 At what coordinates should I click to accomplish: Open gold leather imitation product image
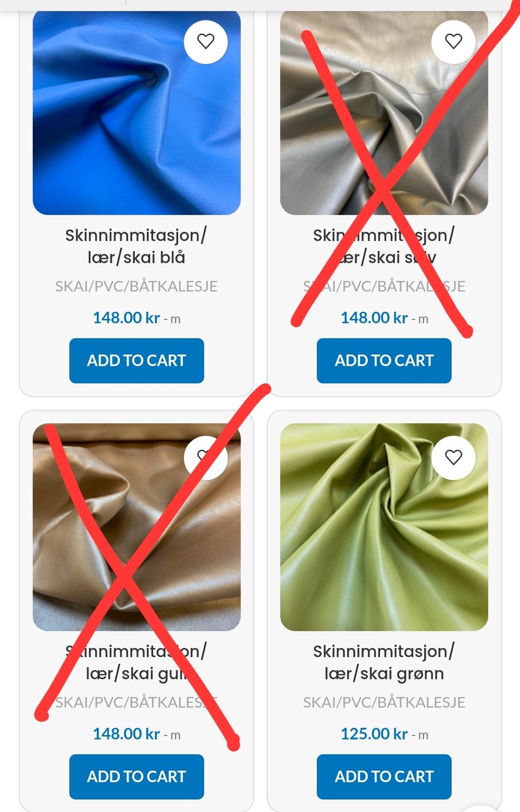pyautogui.click(x=136, y=527)
